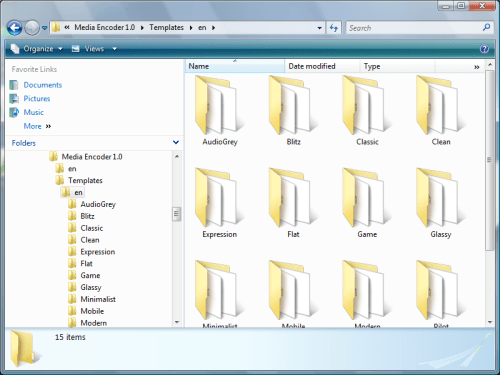This screenshot has height=375, width=500.
Task: Open the Pictures favorite link
Action: pos(37,99)
